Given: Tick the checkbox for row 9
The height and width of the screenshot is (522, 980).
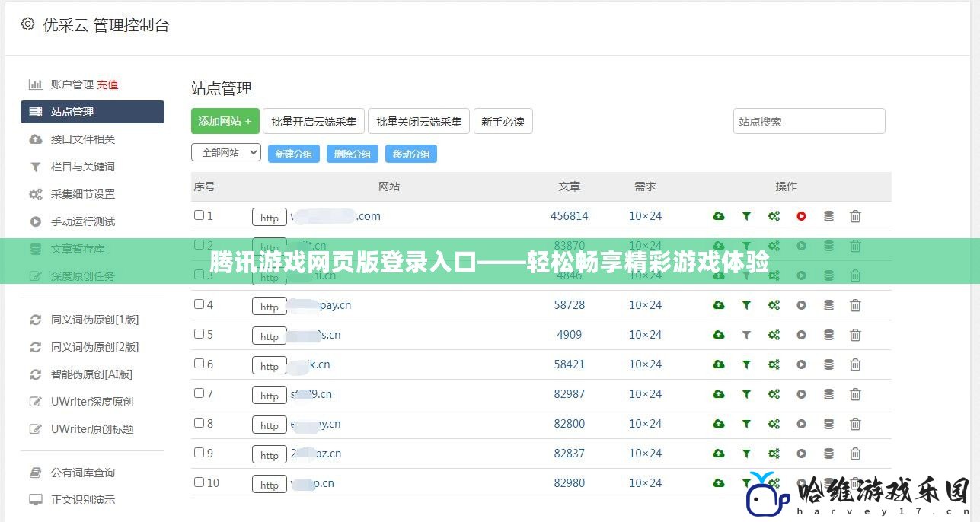Looking at the screenshot, I should (199, 453).
